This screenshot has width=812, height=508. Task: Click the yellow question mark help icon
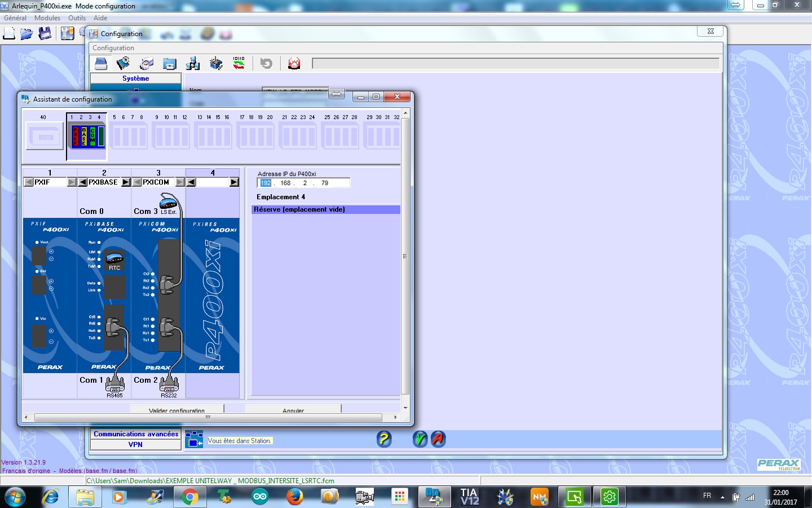tap(384, 439)
